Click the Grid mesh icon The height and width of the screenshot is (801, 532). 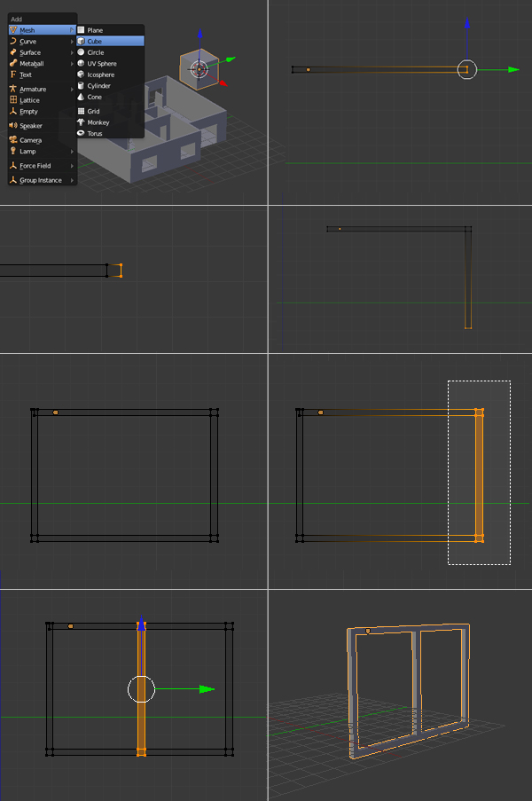(81, 111)
